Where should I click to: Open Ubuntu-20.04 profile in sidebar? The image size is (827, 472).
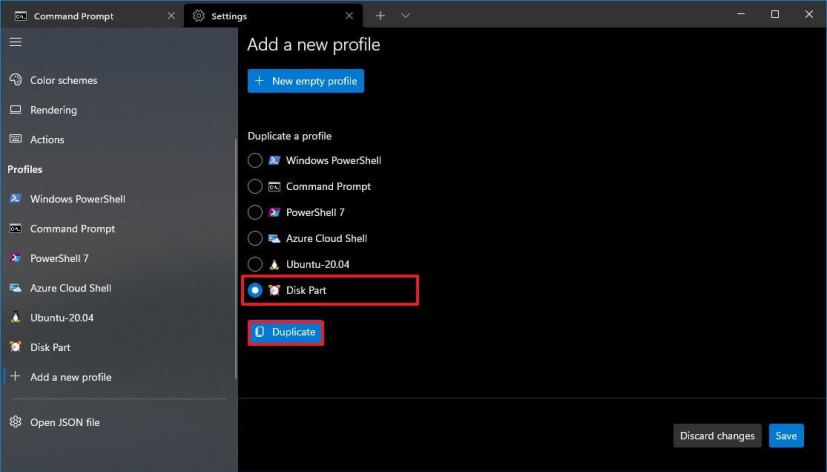(x=119, y=317)
